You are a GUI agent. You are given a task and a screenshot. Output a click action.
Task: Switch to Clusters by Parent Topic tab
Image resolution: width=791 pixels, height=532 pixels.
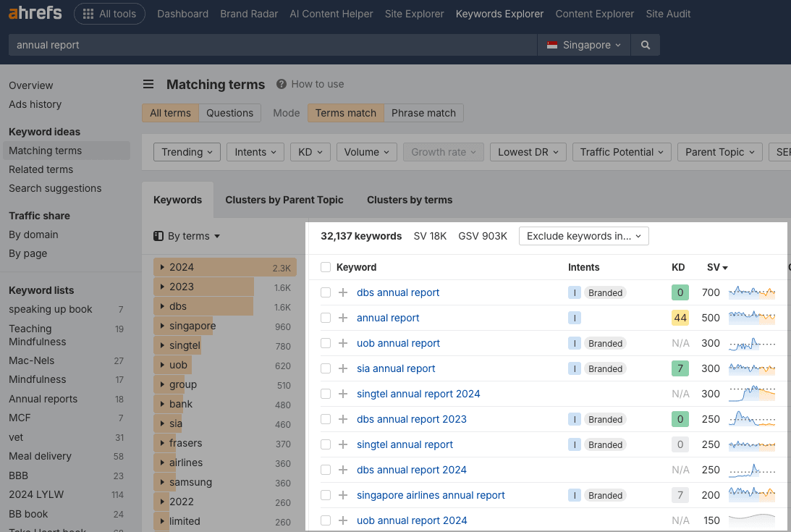pyautogui.click(x=284, y=200)
